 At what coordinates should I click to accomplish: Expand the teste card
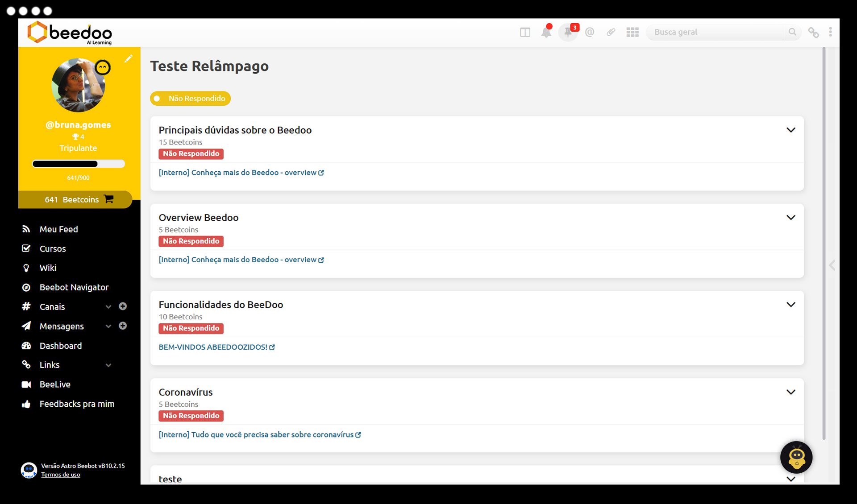tap(791, 479)
